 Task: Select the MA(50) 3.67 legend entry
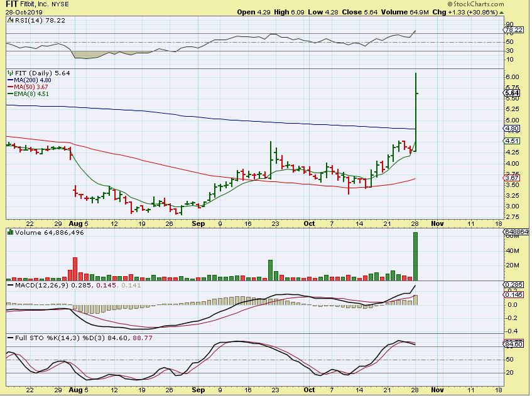[28, 87]
